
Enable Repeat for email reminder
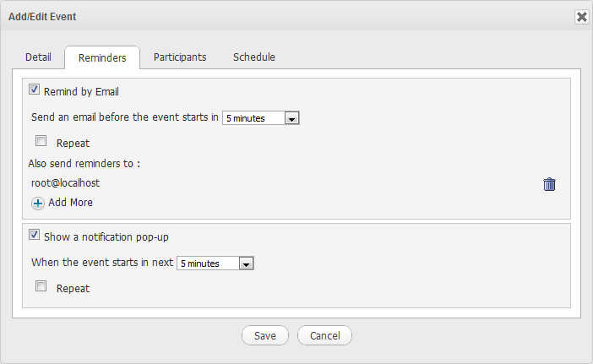tap(41, 141)
